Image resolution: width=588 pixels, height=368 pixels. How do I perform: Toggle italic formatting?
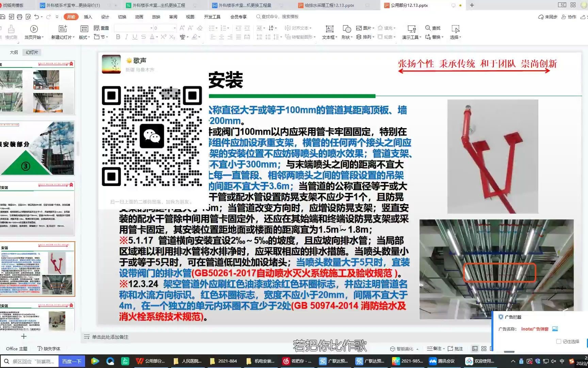click(x=126, y=37)
